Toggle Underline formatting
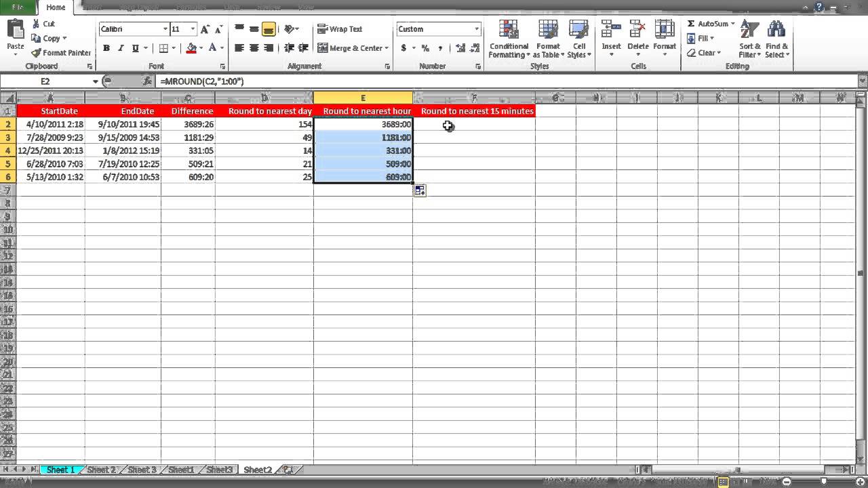 click(135, 48)
